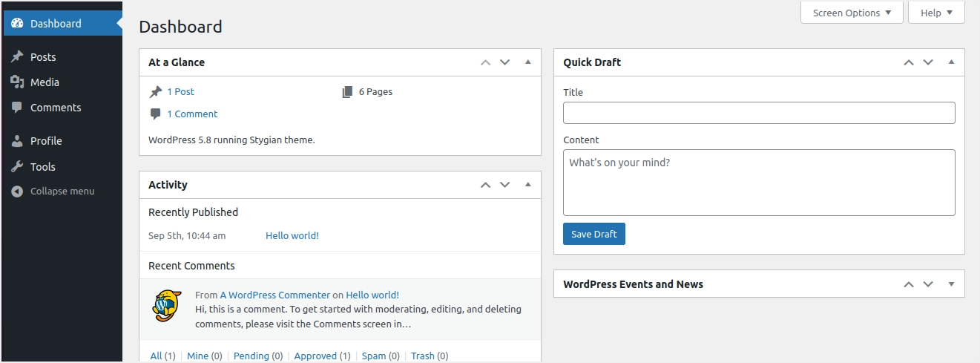Toggle the Activity panel closed
The image size is (980, 363).
(528, 185)
